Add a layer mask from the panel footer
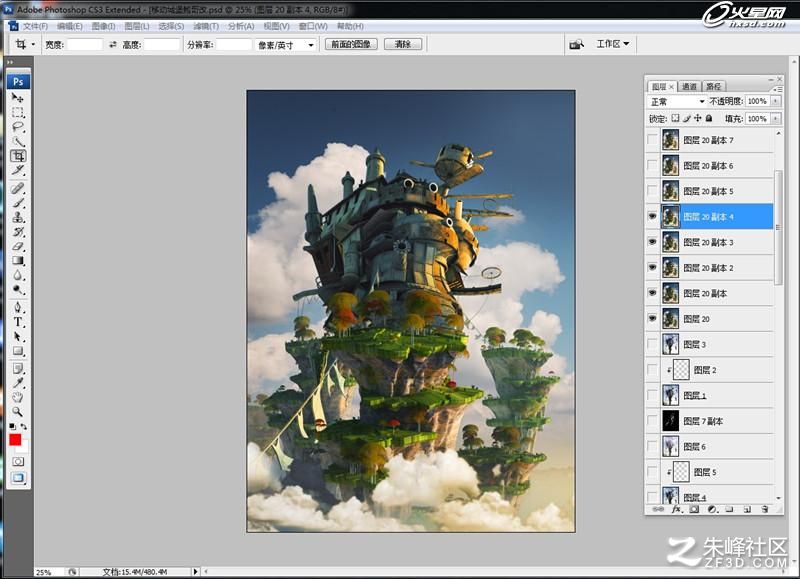 [694, 509]
